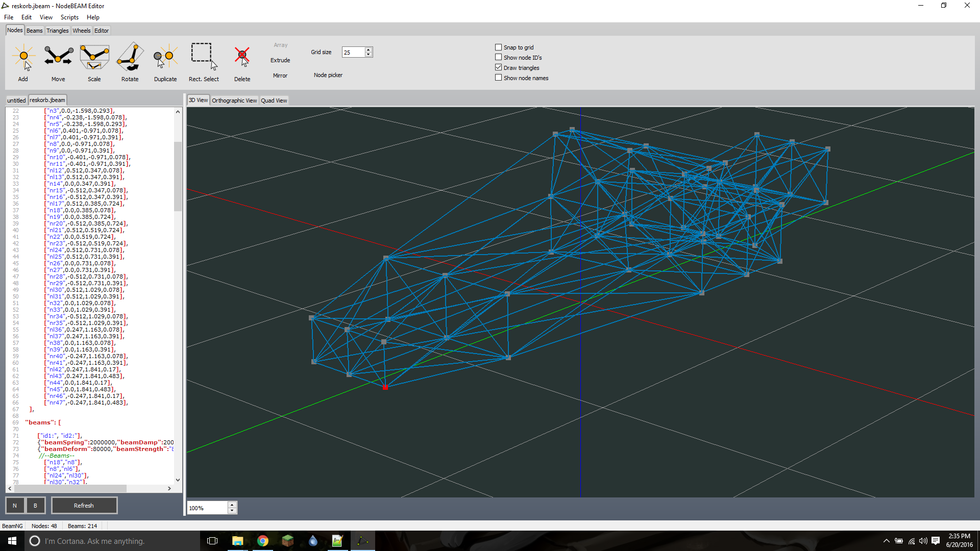This screenshot has width=980, height=551.
Task: Click the "beams": [ line in code editor
Action: 43,422
